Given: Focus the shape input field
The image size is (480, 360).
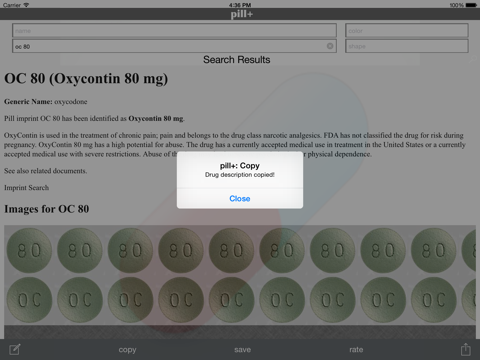Looking at the screenshot, I should coord(407,46).
